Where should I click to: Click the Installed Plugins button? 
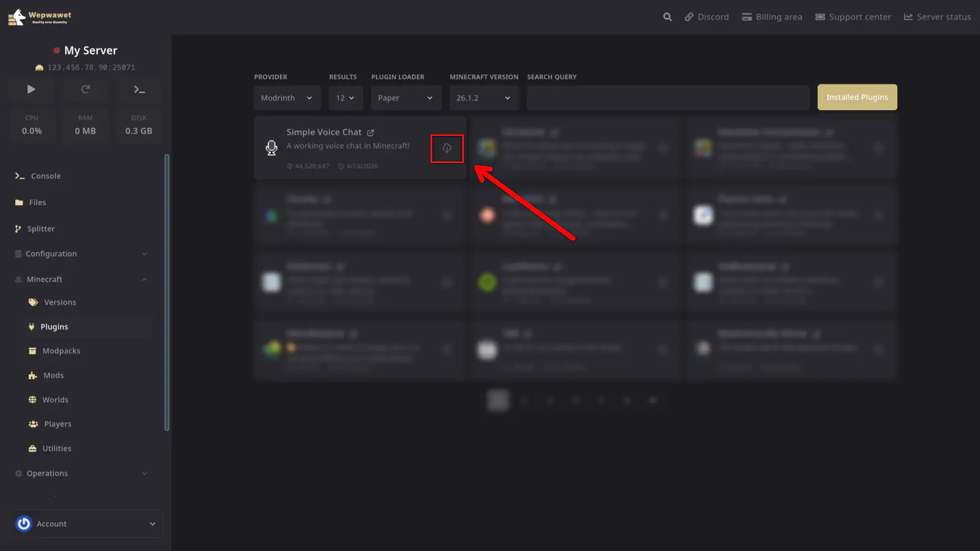857,97
